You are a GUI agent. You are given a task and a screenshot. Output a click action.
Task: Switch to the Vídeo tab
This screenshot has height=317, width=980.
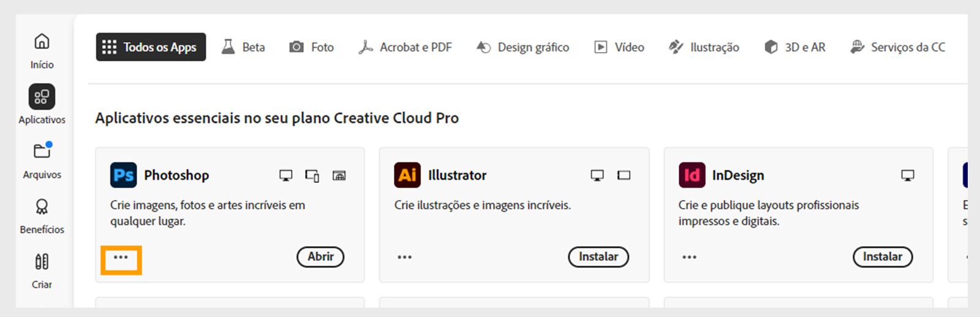(x=619, y=47)
